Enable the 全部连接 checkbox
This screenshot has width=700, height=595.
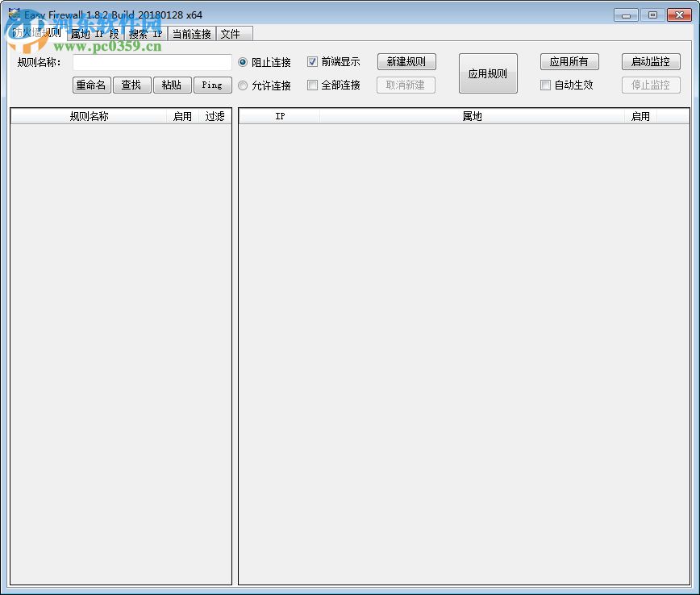pyautogui.click(x=312, y=85)
